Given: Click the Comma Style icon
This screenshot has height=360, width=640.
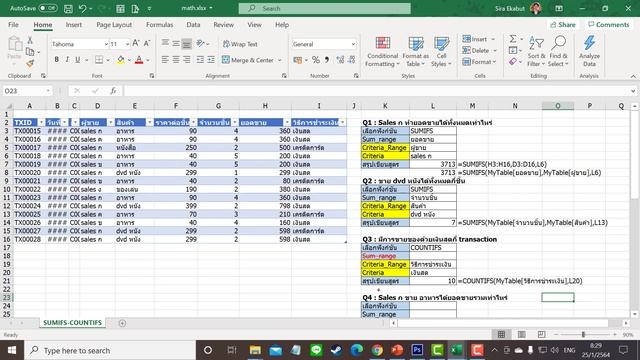Looking at the screenshot, I should [x=327, y=60].
